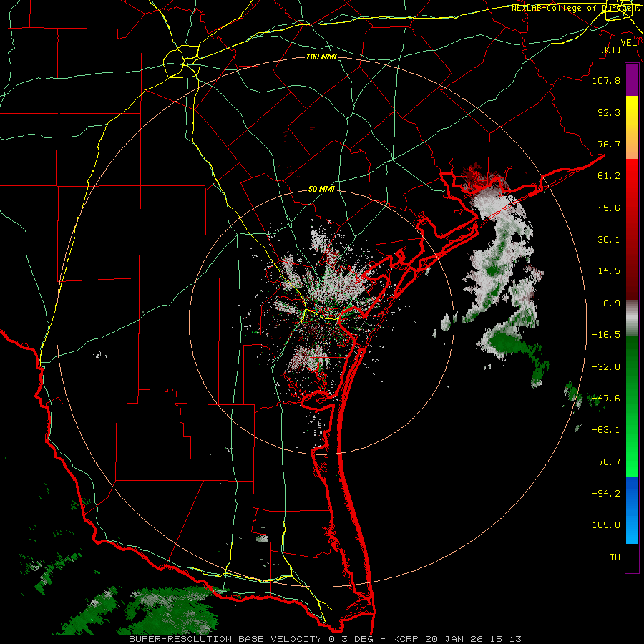The image size is (644, 644).
Task: Click the 92.3 legend value
Action: [609, 112]
